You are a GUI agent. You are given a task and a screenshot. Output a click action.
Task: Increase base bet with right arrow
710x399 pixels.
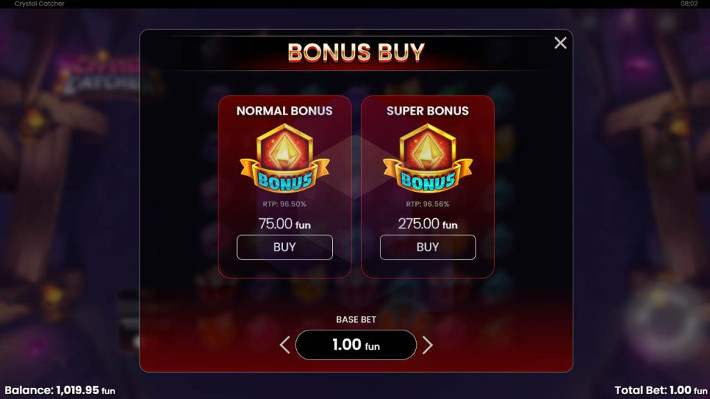[427, 345]
